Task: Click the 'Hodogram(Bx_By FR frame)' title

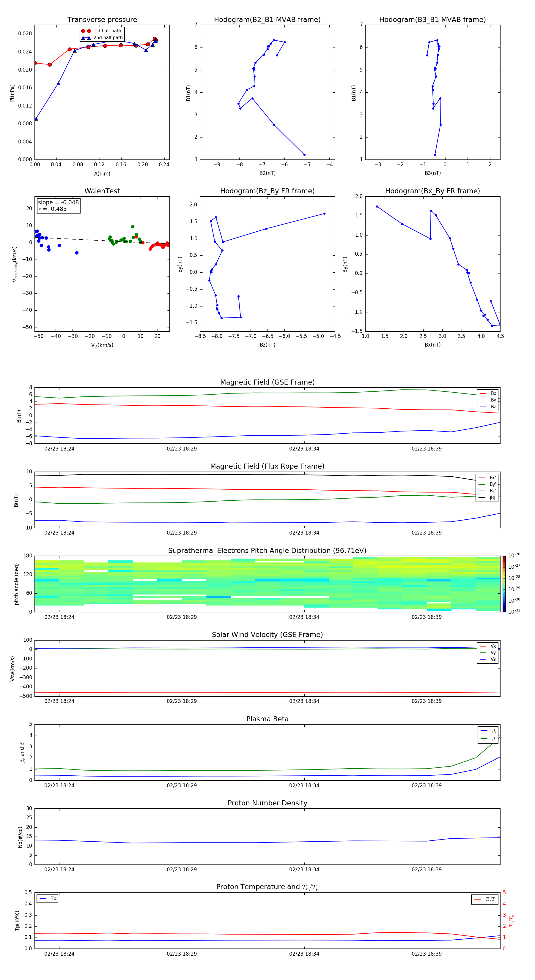Action: [432, 191]
